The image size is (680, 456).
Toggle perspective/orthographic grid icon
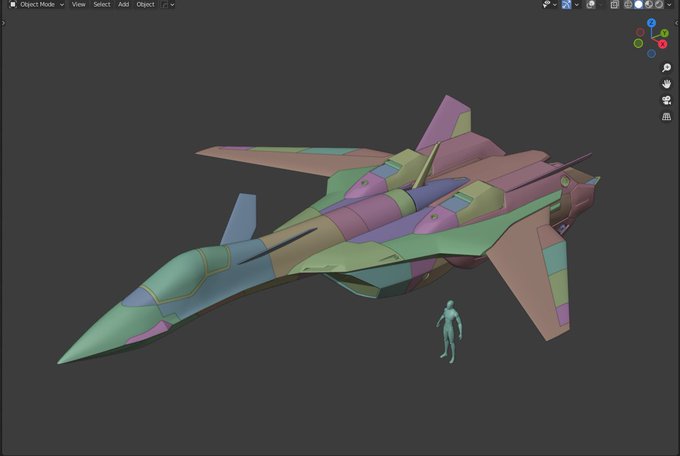[667, 117]
